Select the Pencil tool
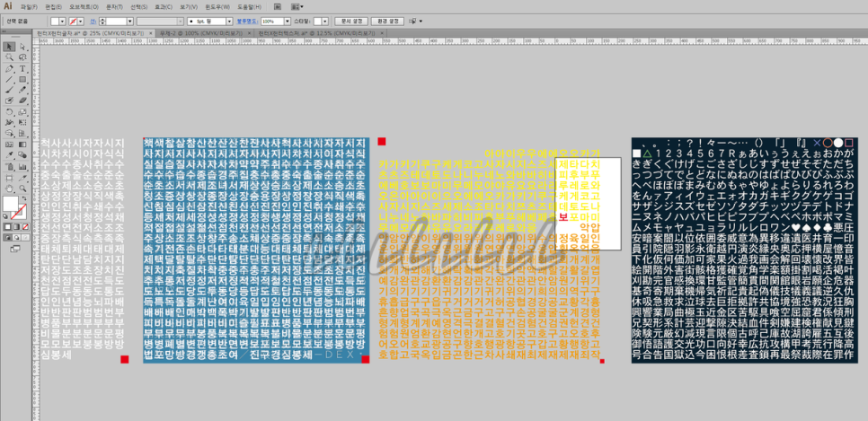This screenshot has height=421, width=868. 22,90
